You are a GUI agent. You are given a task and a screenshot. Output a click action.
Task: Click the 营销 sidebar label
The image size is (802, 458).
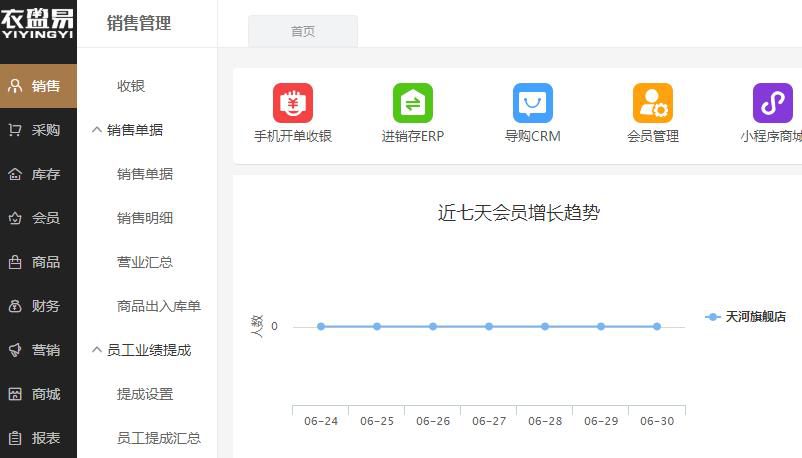point(46,350)
